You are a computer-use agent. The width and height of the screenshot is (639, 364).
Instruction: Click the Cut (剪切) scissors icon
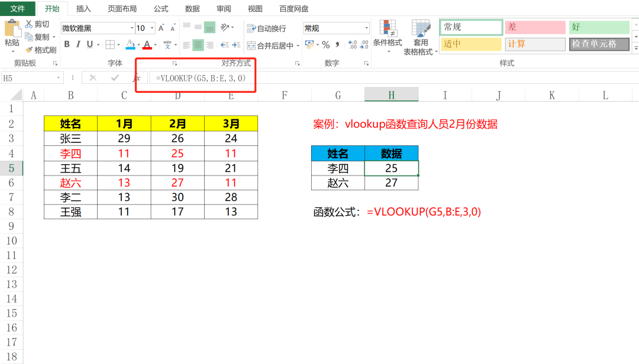(x=29, y=24)
